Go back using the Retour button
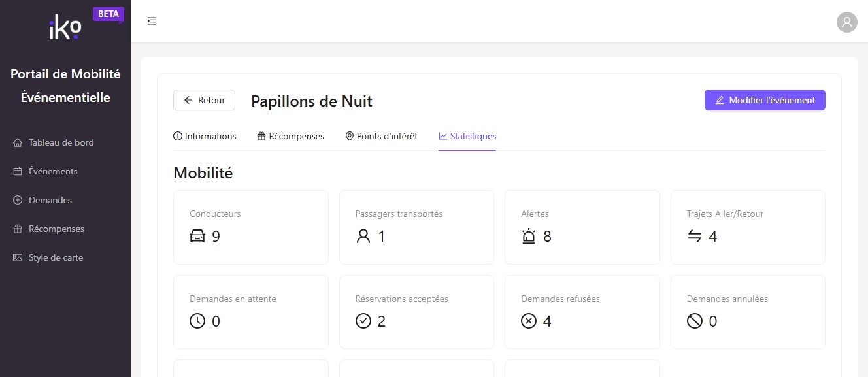Image resolution: width=868 pixels, height=377 pixels. [x=204, y=100]
